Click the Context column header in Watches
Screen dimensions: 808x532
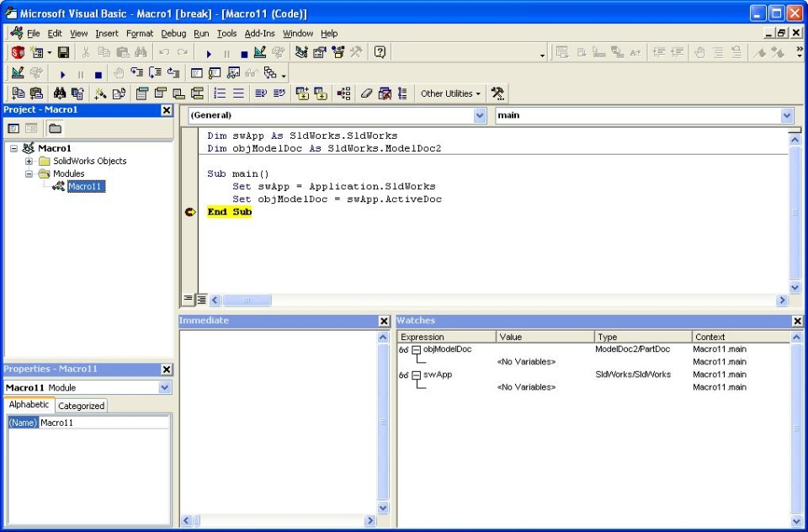pos(740,338)
